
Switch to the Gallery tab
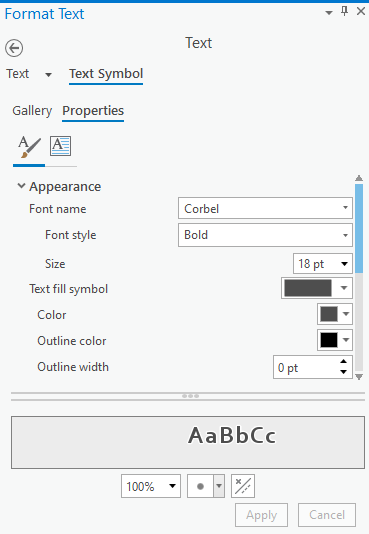tap(32, 111)
